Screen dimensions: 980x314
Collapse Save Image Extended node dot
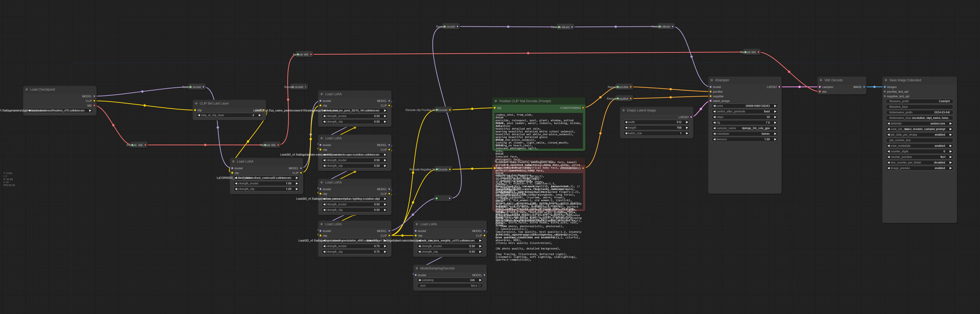[x=886, y=80]
